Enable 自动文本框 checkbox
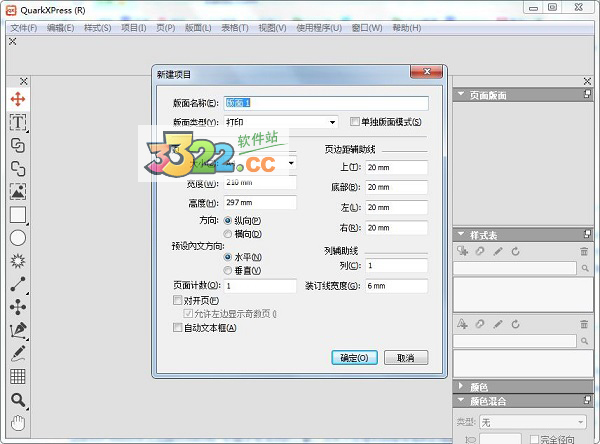The width and height of the screenshot is (600, 444). (177, 328)
